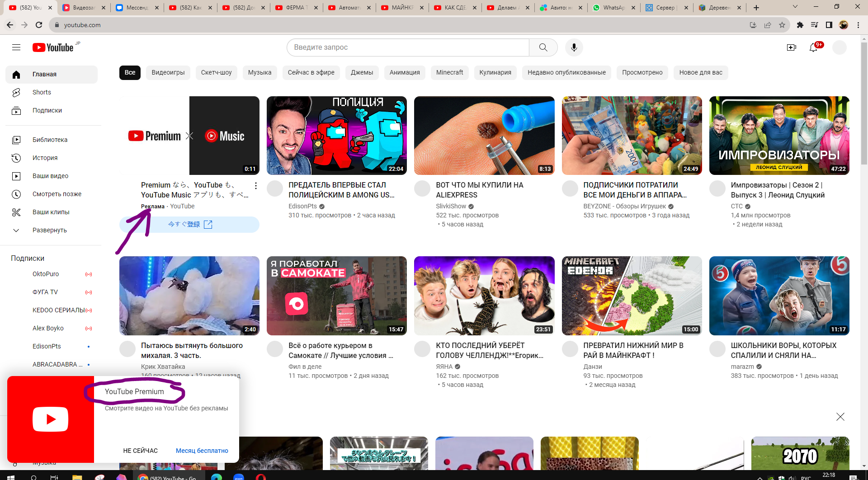Go back in browser
This screenshot has height=480, width=868.
click(10, 25)
